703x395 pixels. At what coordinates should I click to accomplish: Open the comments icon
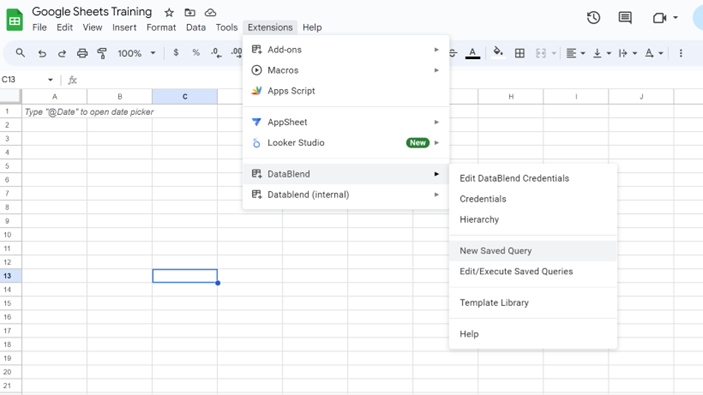coord(625,18)
